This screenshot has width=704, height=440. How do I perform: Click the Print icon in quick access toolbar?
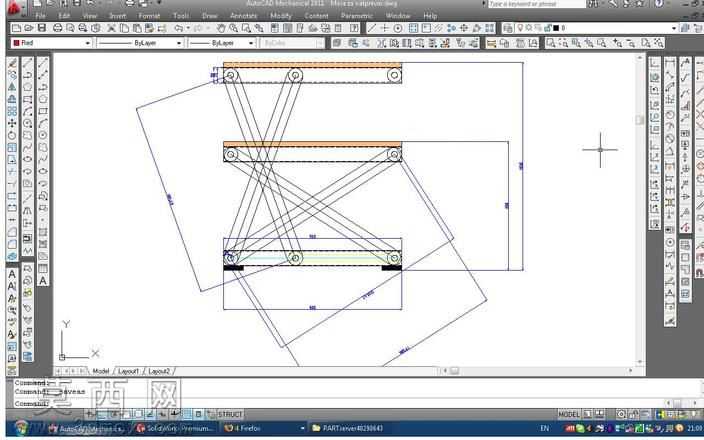pyautogui.click(x=130, y=4)
